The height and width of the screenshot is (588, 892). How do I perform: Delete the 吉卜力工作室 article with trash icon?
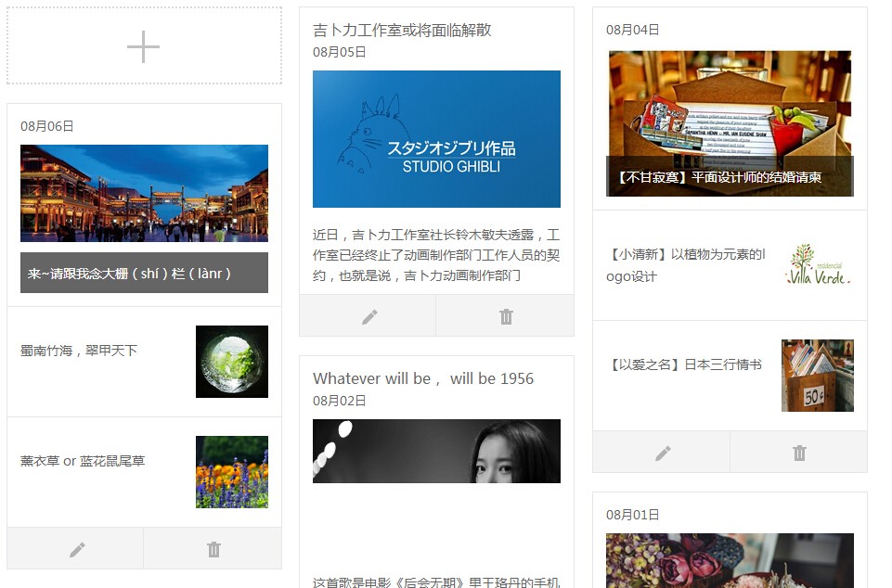point(506,317)
